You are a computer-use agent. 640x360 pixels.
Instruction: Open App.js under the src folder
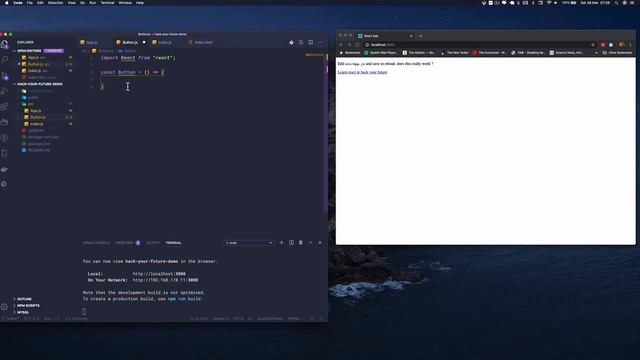[36, 111]
